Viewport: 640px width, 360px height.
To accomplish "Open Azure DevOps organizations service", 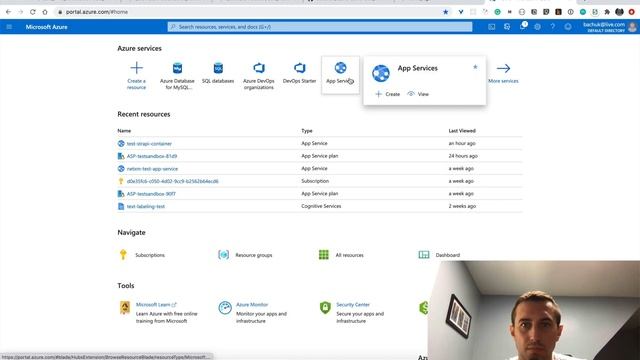I will [259, 76].
